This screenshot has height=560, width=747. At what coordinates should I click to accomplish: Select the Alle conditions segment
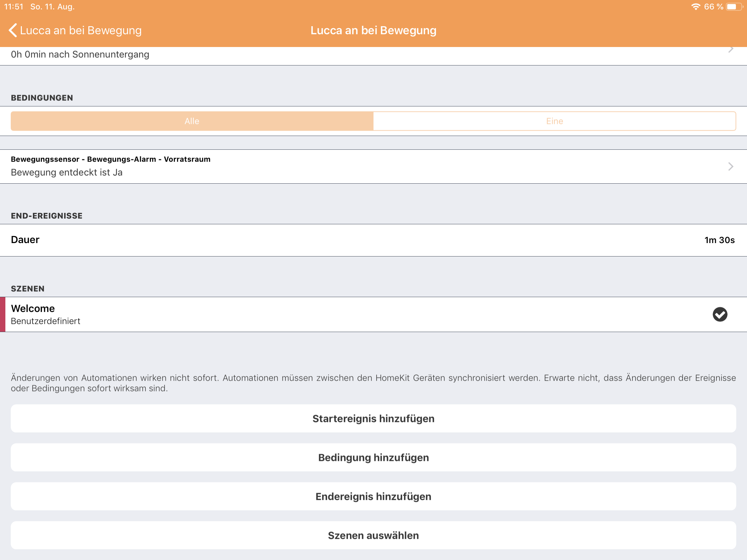click(x=192, y=121)
